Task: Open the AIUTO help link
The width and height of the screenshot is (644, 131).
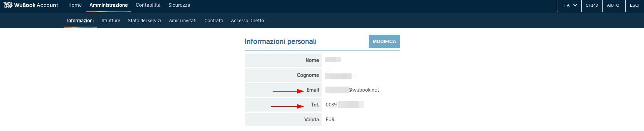Action: pyautogui.click(x=613, y=5)
